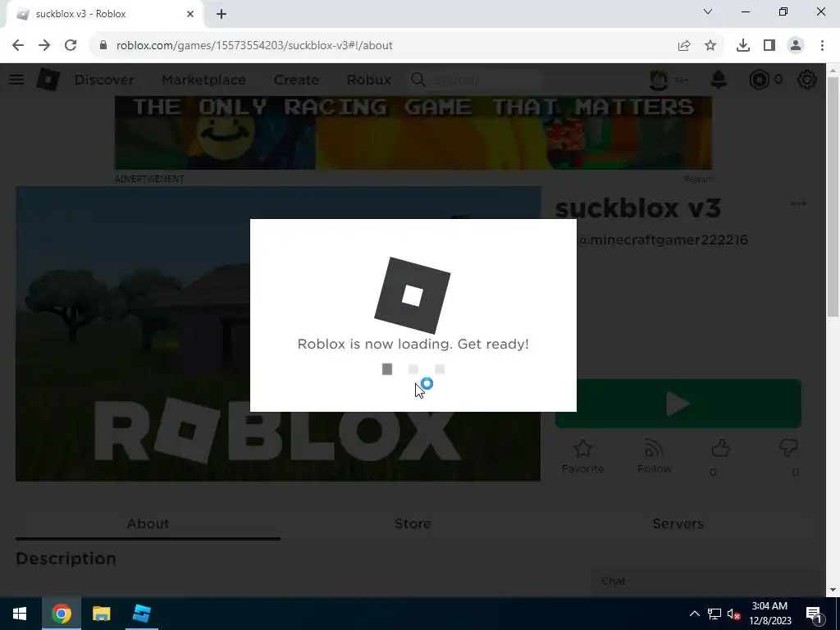
Task: Open the network status tray icon
Action: coord(714,614)
